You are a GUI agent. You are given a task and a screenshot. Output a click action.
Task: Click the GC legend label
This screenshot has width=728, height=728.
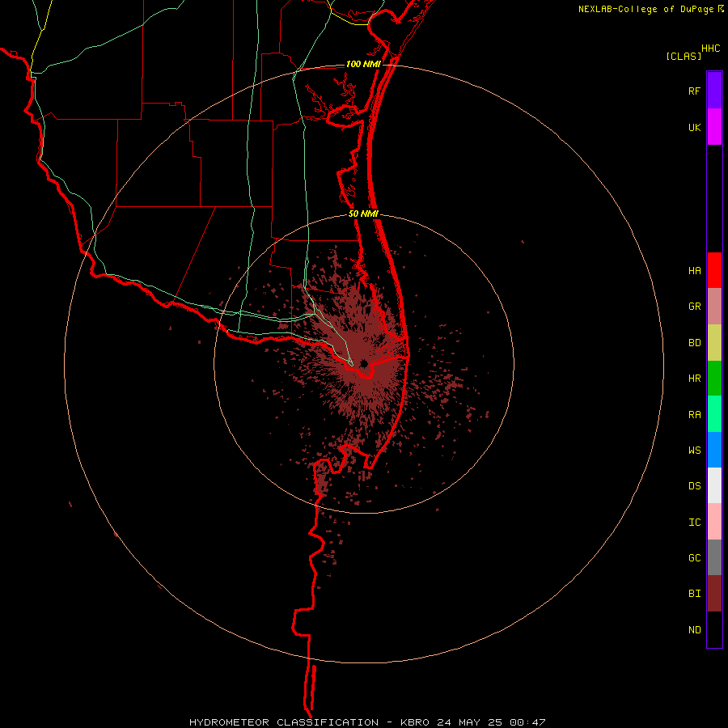pos(694,558)
